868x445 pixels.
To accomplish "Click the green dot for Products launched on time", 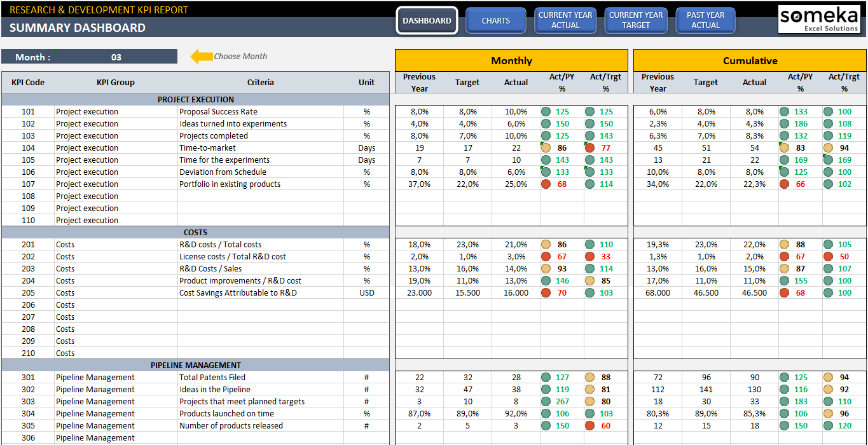I will pyautogui.click(x=545, y=413).
